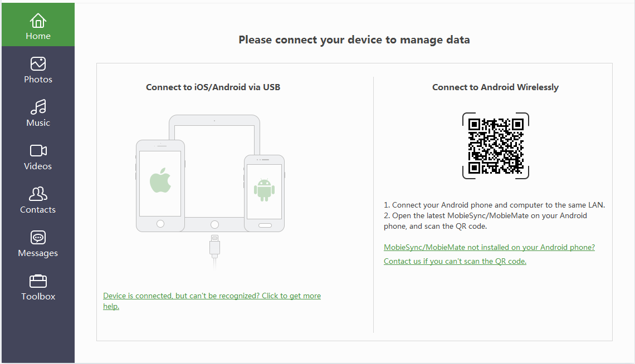Screen dimensions: 635x364
Task: Click the 'Contact us if you can't scan' link
Action: (x=455, y=261)
